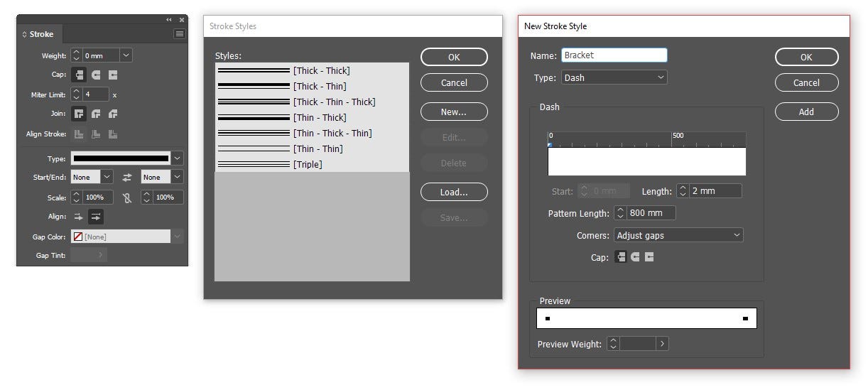Click OK in New Stroke Style dialog
Viewport: 868px width, 390px height.
tap(806, 58)
